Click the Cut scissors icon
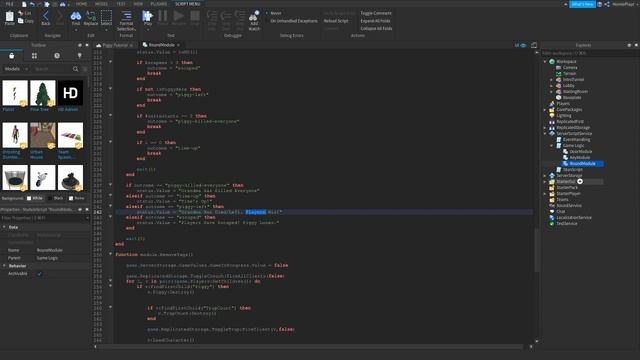The height and width of the screenshot is (360, 640). click(21, 13)
